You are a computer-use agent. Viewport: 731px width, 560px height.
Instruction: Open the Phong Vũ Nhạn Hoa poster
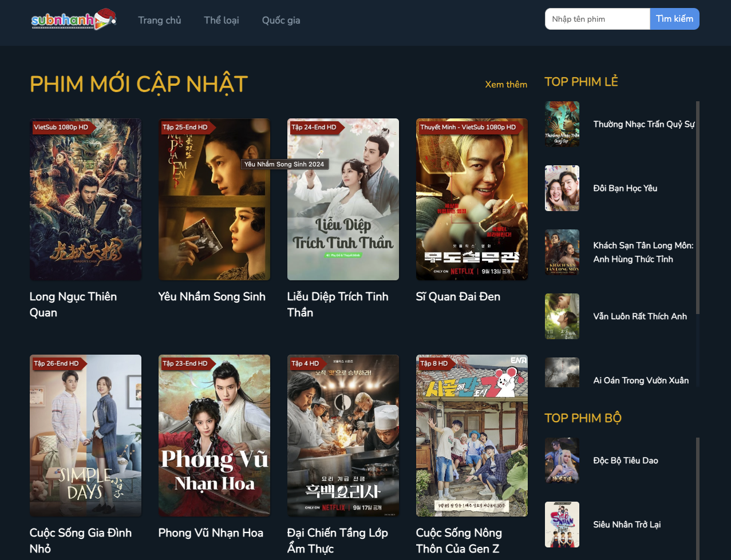pos(214,436)
